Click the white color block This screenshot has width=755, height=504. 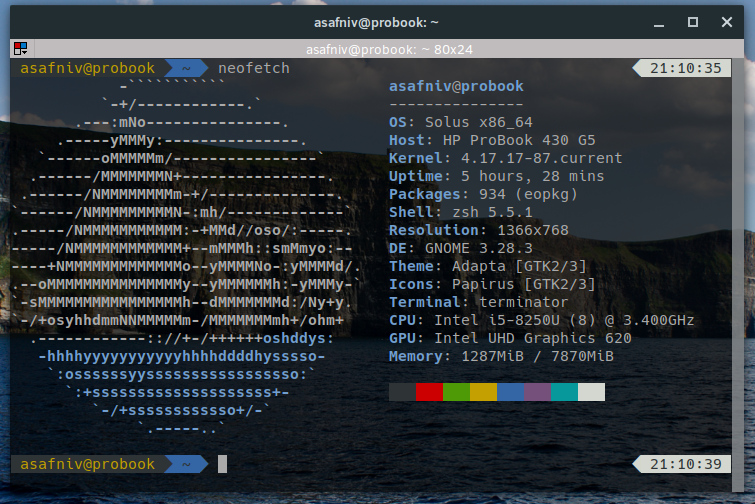pos(591,392)
